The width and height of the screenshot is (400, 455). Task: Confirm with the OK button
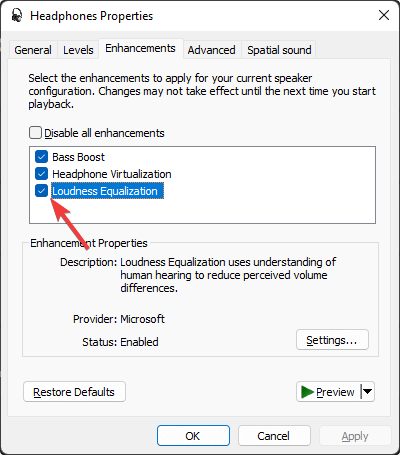(x=193, y=436)
